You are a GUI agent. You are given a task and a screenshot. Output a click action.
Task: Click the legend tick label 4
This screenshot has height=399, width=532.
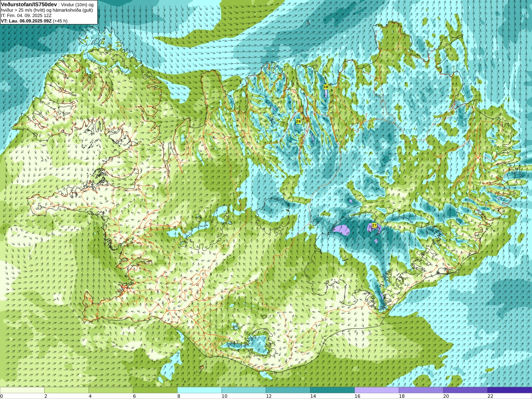tap(90, 396)
